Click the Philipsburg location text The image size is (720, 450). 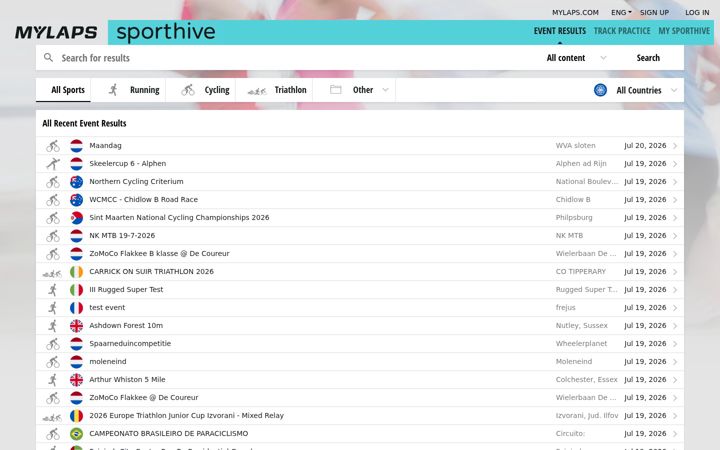574,218
